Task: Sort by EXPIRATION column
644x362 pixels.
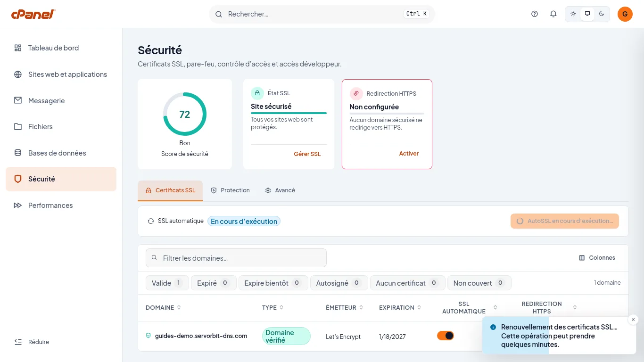Action: click(400, 308)
